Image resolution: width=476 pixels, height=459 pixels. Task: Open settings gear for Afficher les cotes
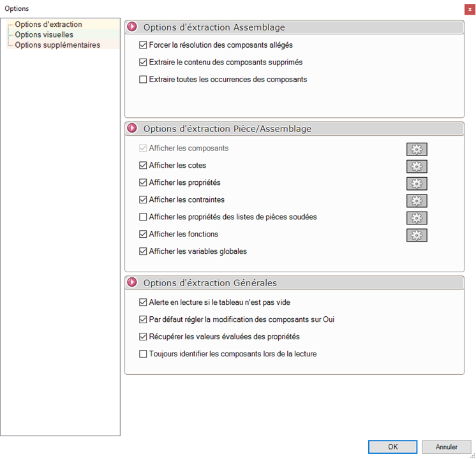tap(417, 166)
